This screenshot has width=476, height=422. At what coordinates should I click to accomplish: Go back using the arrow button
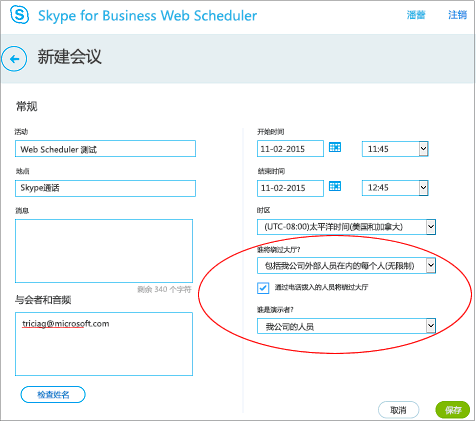[14, 59]
